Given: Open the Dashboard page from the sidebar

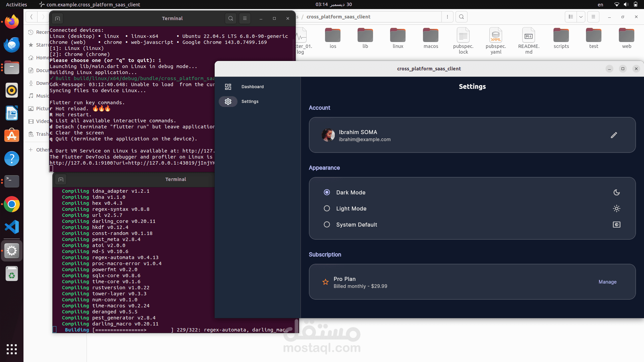Looking at the screenshot, I should coord(252,87).
